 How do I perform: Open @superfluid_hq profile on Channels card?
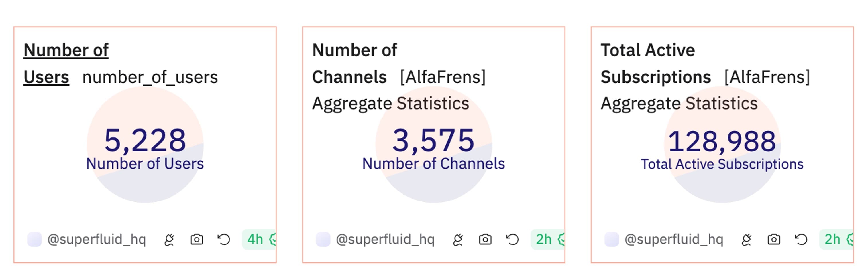click(386, 239)
